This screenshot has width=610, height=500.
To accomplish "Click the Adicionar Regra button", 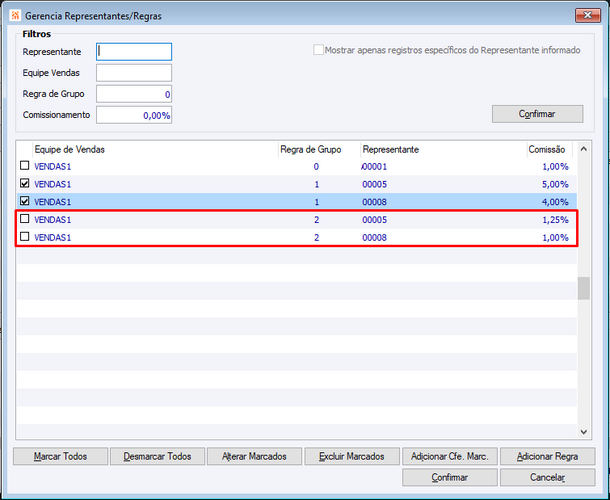I will click(547, 456).
